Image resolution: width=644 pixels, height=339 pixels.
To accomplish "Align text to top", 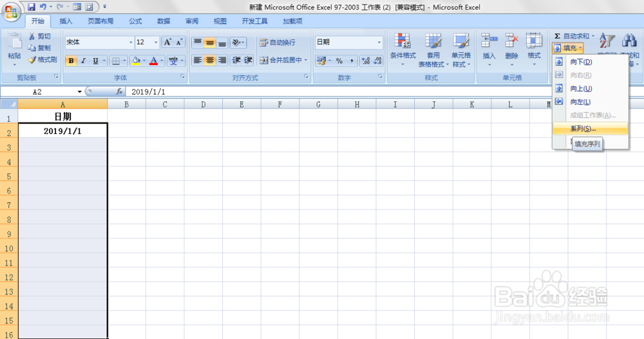I will point(198,43).
